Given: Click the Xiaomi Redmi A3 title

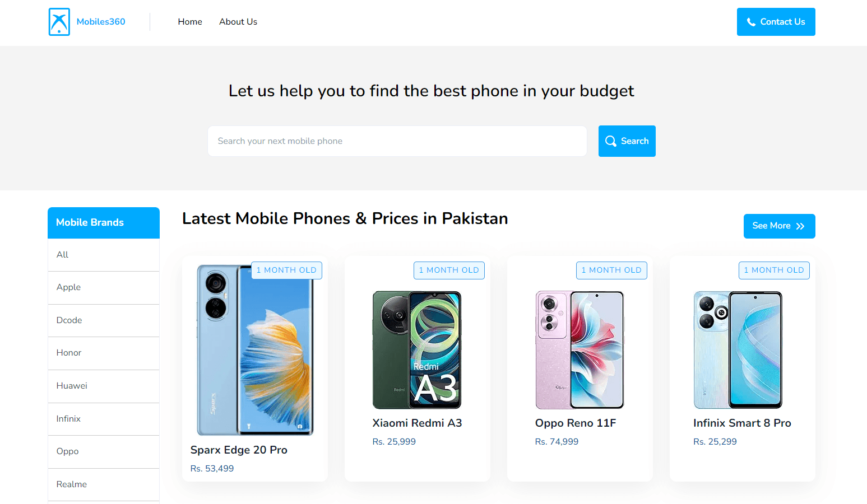Looking at the screenshot, I should (417, 423).
